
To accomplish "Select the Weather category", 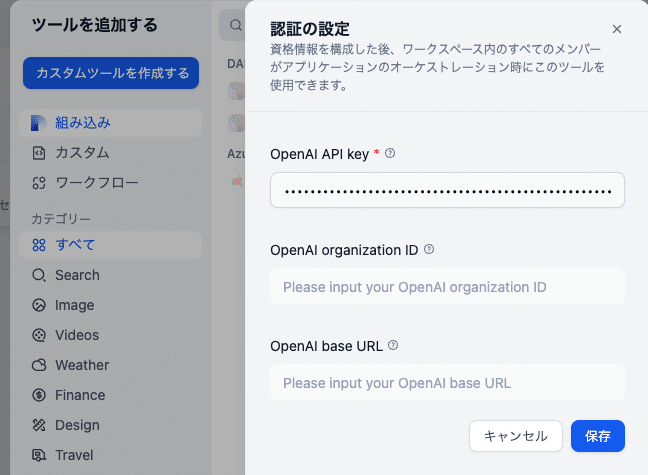I will (x=110, y=365).
